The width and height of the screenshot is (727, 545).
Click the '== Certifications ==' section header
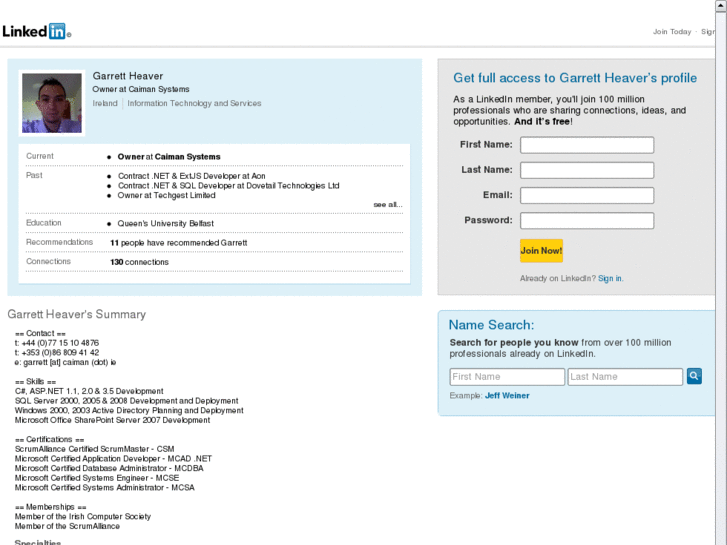point(50,439)
